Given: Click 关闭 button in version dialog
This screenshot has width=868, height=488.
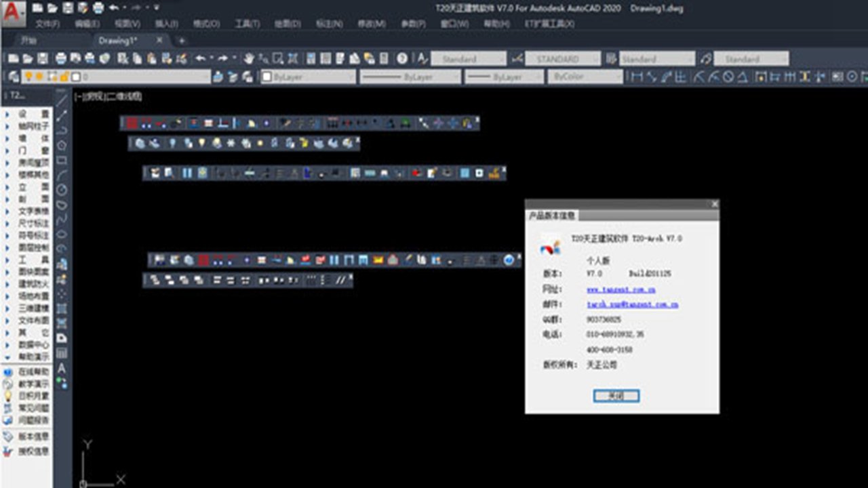Looking at the screenshot, I should [x=616, y=396].
